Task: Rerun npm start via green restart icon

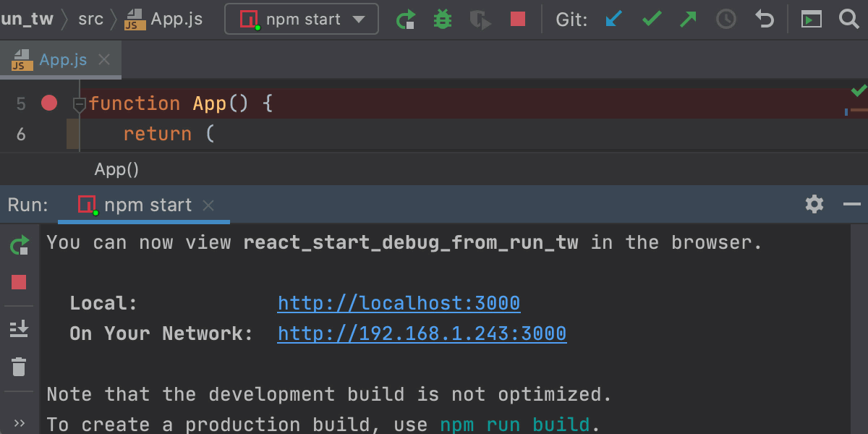Action: (x=406, y=20)
